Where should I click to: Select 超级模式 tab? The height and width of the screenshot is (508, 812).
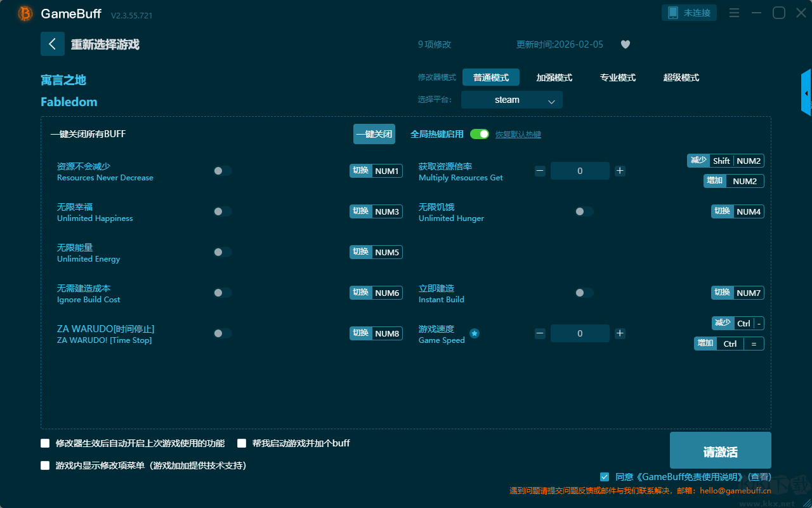(681, 77)
